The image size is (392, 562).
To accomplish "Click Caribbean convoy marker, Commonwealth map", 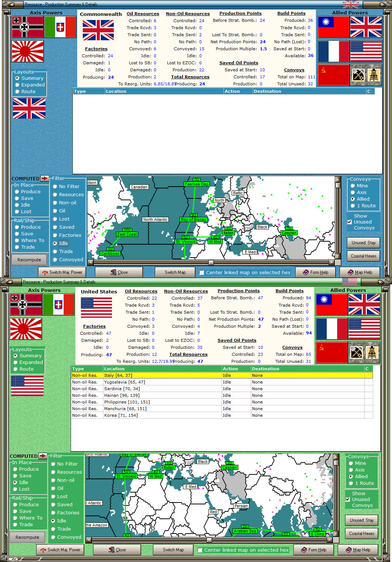I will tap(110, 253).
